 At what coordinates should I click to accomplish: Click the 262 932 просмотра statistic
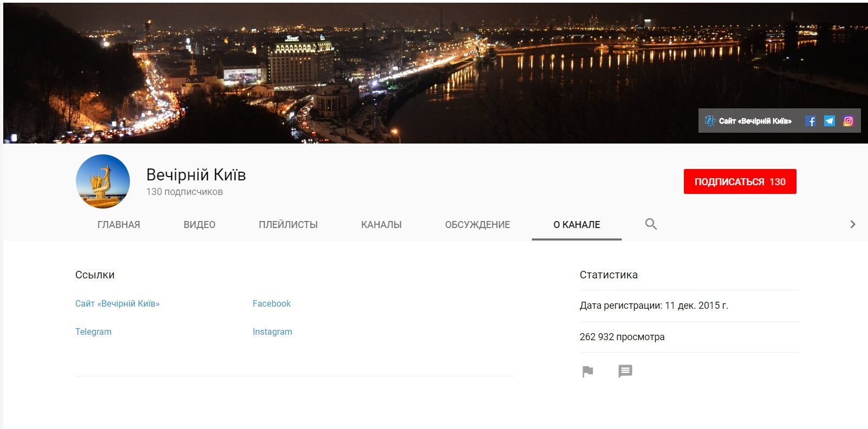point(622,337)
